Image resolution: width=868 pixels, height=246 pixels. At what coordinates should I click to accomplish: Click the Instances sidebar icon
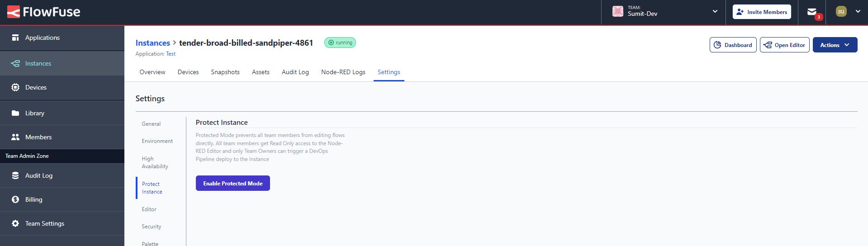pos(15,63)
